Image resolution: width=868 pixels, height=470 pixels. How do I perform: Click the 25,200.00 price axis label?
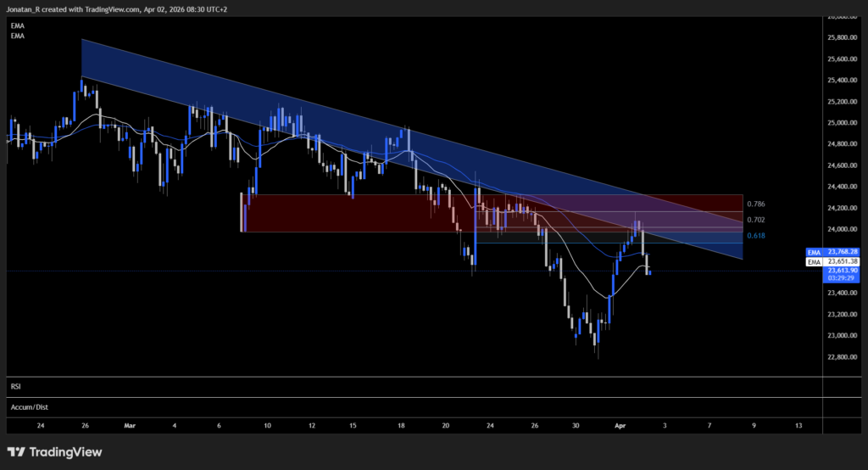(x=842, y=102)
